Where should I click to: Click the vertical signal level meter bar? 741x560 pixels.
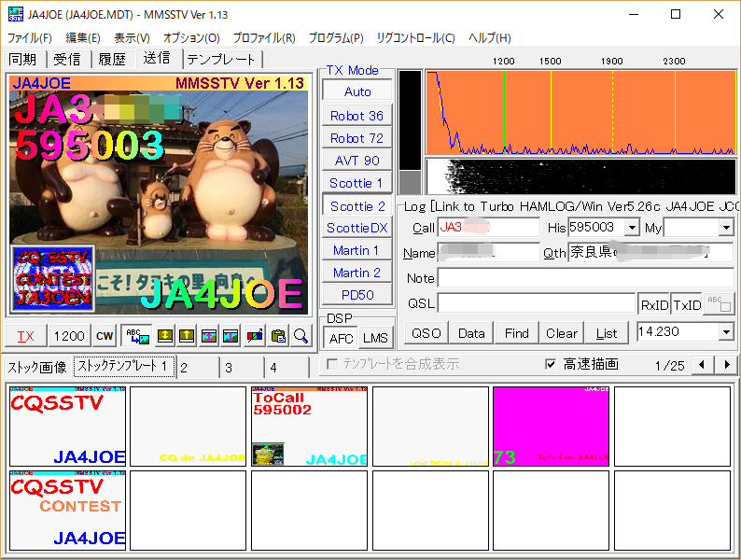pos(410,132)
